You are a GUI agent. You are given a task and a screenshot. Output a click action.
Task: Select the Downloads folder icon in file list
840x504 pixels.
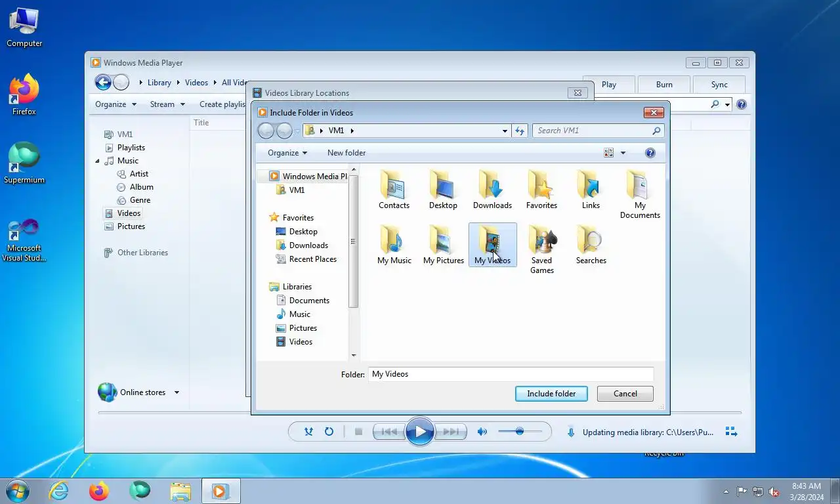tap(492, 190)
